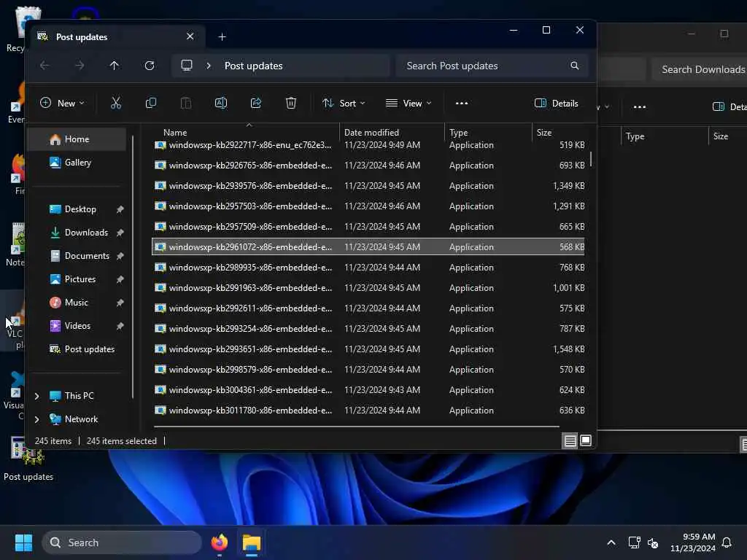Click the Delete trash icon
Viewport: 747px width, 560px height.
click(x=290, y=103)
